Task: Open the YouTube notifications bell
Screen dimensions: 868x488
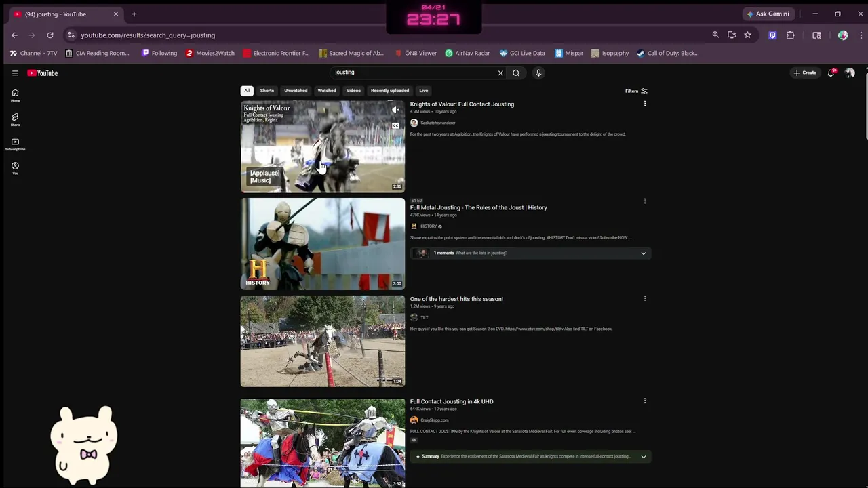Action: click(x=831, y=73)
